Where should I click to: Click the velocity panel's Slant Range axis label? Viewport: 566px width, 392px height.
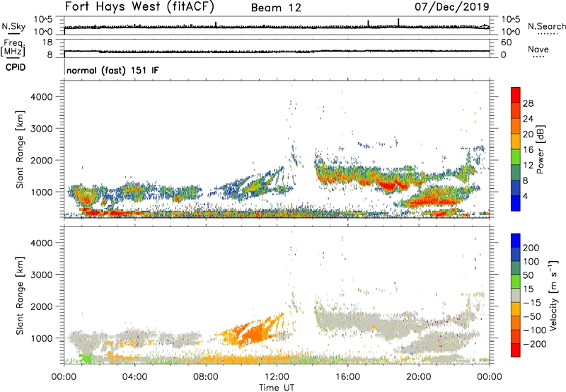[20, 296]
